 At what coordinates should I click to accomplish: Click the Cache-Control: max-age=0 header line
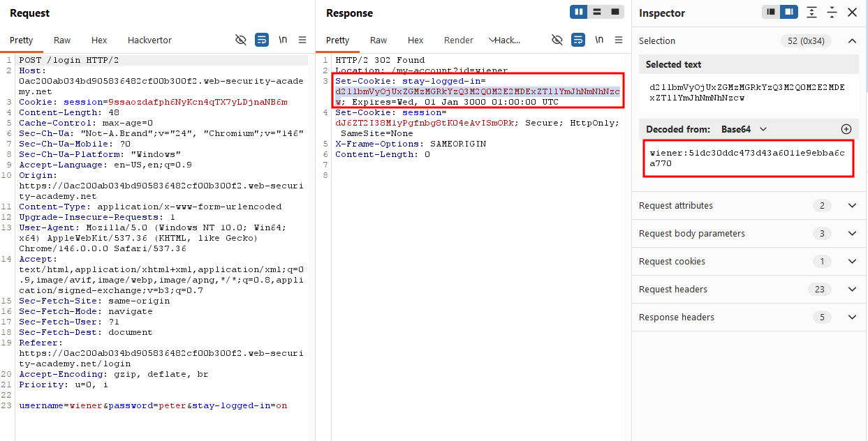(x=86, y=123)
